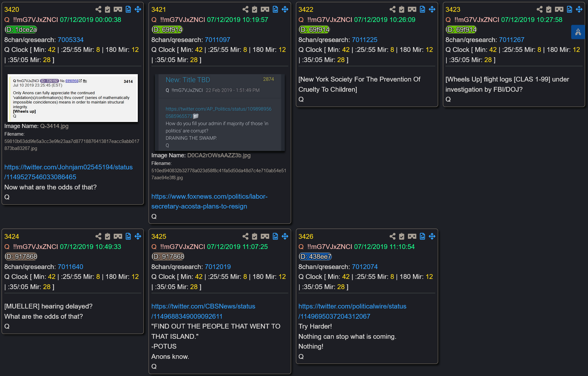
Task: Click the clipboard-check icon on post 3423
Action: (x=549, y=10)
